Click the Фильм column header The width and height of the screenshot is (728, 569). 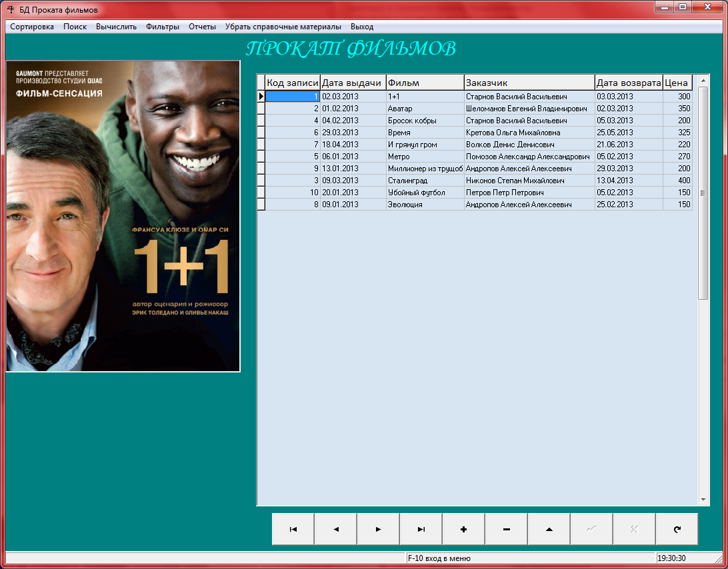(425, 83)
